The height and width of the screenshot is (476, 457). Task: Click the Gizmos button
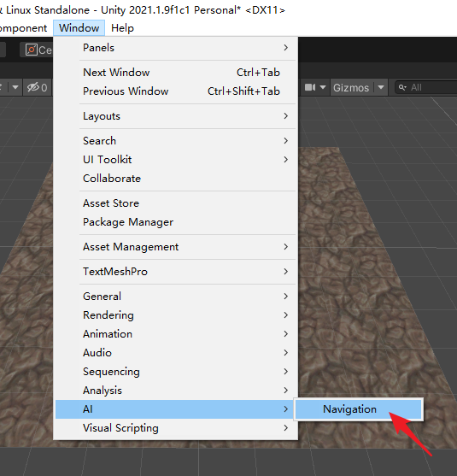pos(351,88)
